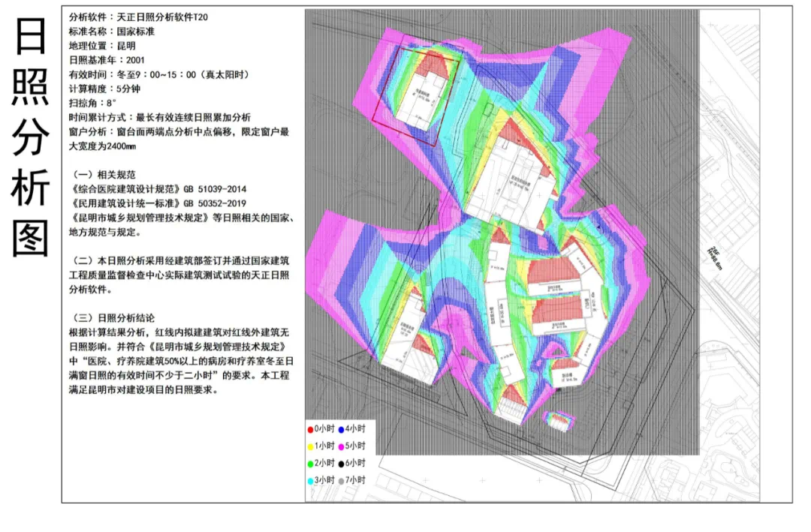811x532 pixels.
Task: Select the line starting '工程质量监督检查中心'
Action: tap(179, 275)
